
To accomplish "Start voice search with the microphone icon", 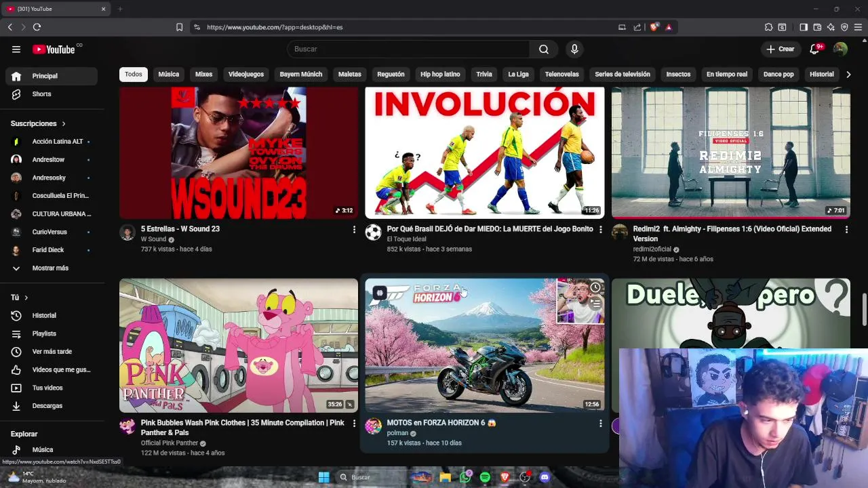I will point(574,49).
